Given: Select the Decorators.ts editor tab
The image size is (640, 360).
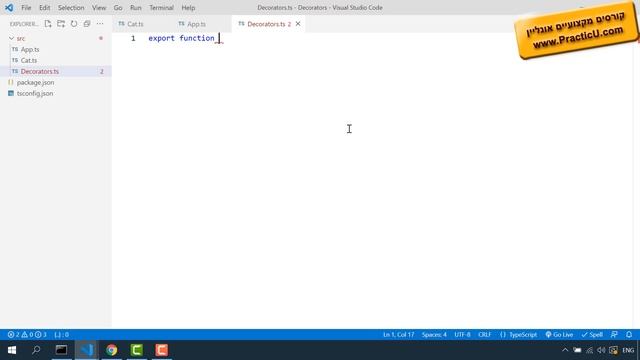Looking at the screenshot, I should pyautogui.click(x=269, y=24).
